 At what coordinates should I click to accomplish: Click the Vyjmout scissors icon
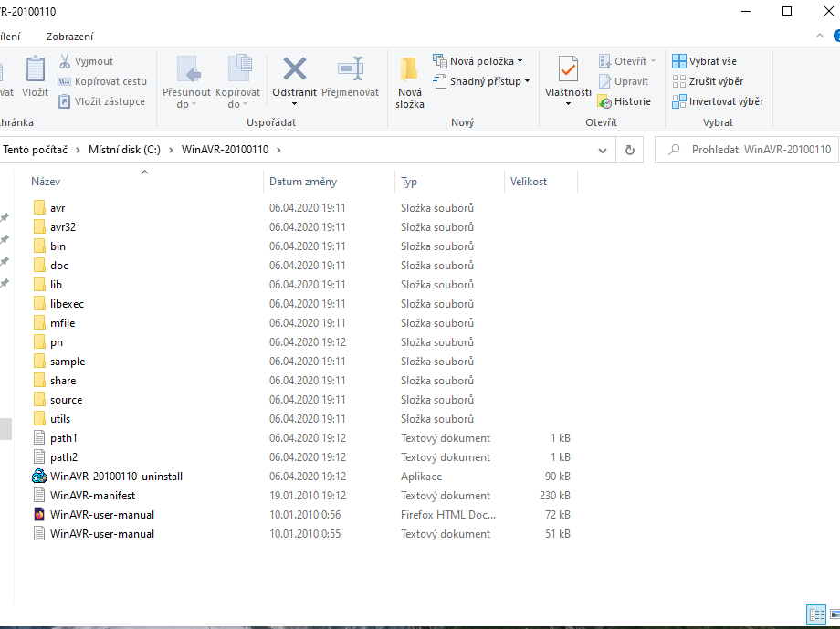pos(66,61)
